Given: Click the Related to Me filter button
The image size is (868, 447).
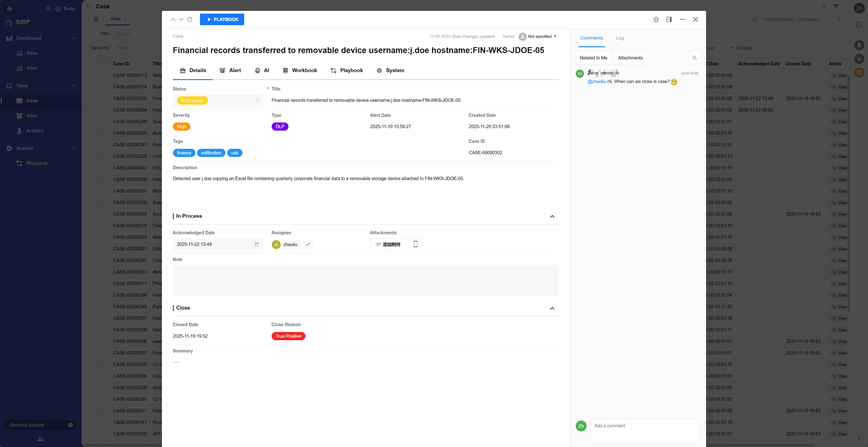Looking at the screenshot, I should pos(593,58).
